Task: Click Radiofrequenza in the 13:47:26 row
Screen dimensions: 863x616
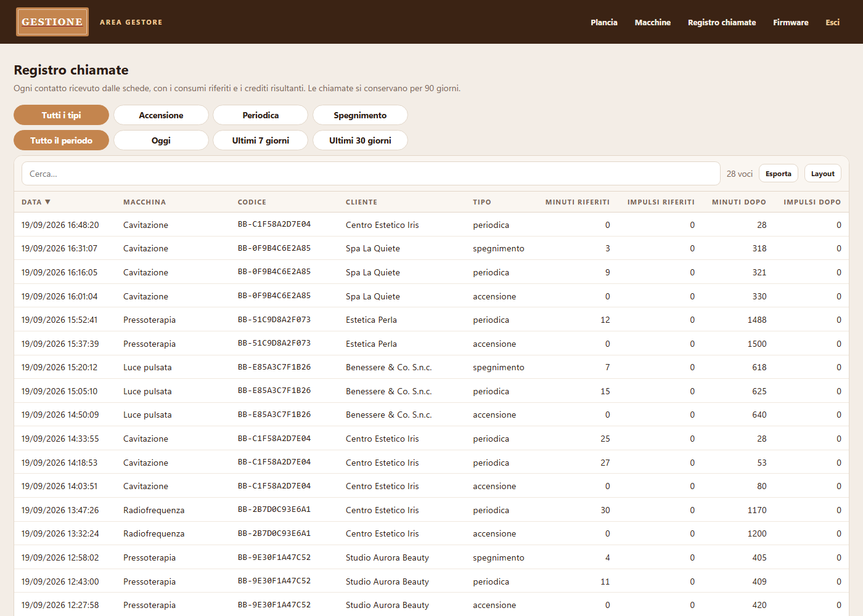Action: click(x=154, y=510)
